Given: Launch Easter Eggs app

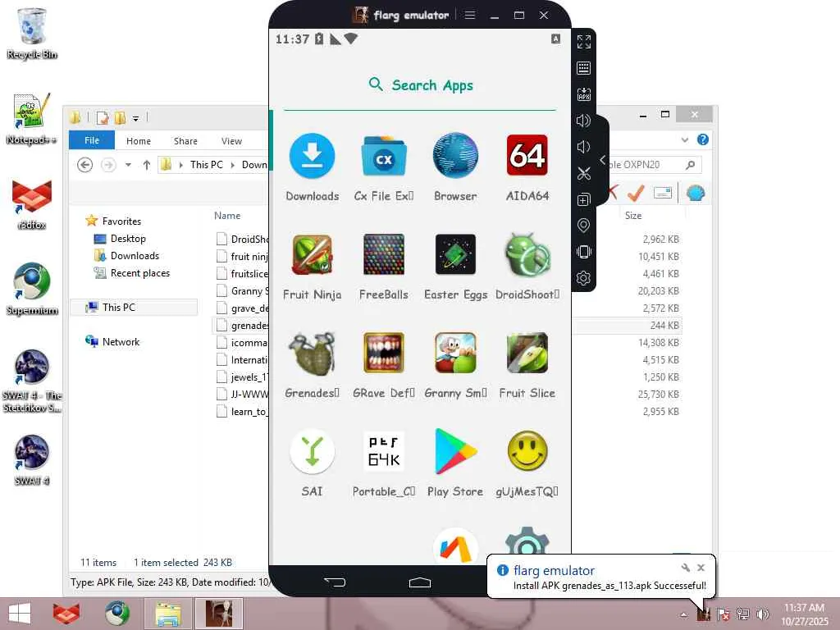Looking at the screenshot, I should [x=455, y=254].
